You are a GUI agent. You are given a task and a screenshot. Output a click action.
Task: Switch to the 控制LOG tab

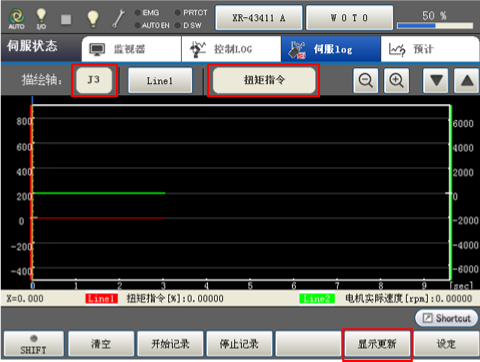coord(231,49)
